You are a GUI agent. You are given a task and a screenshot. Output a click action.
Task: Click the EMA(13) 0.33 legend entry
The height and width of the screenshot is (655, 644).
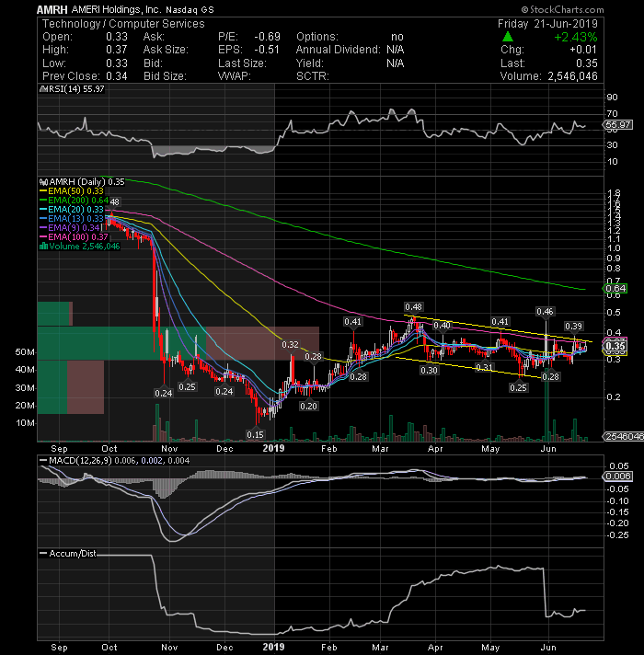click(x=75, y=219)
